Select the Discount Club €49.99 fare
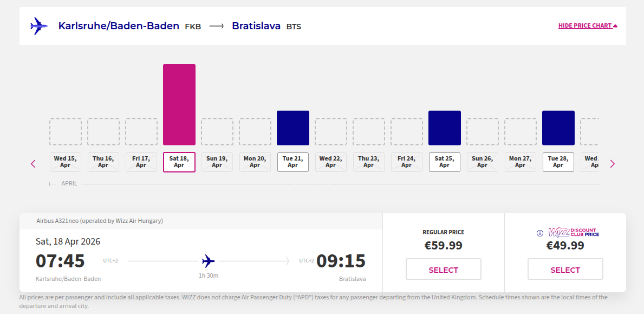 pyautogui.click(x=565, y=270)
